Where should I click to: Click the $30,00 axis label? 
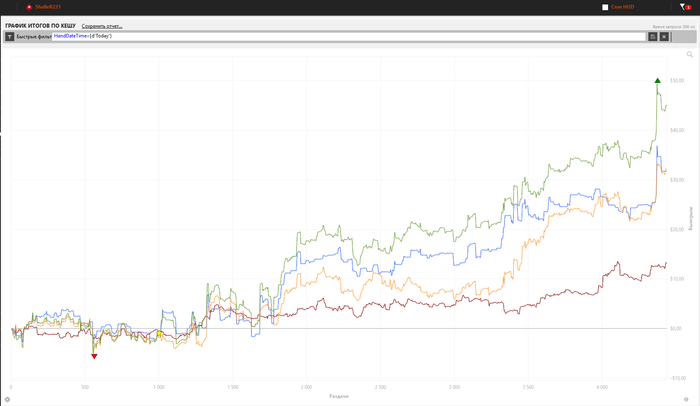click(x=677, y=180)
